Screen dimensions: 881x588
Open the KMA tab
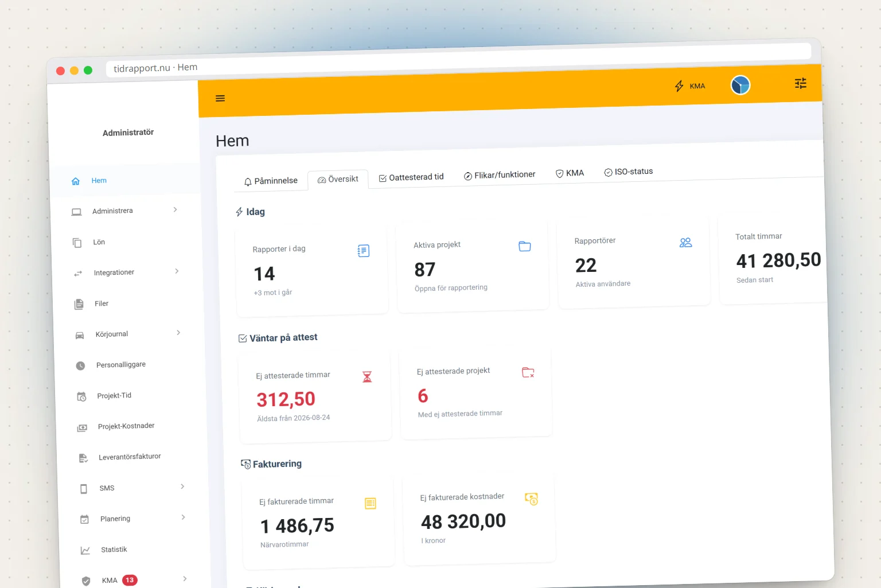(570, 173)
